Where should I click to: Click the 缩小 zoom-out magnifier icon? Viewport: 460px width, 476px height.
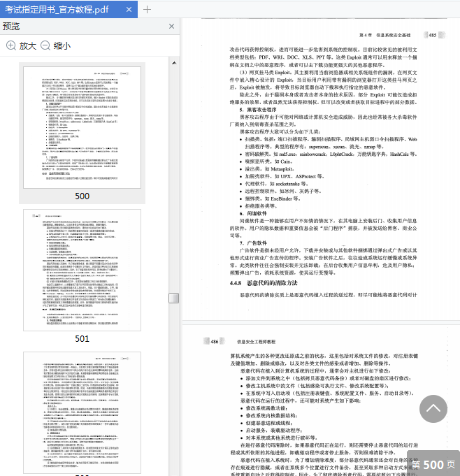(45, 46)
